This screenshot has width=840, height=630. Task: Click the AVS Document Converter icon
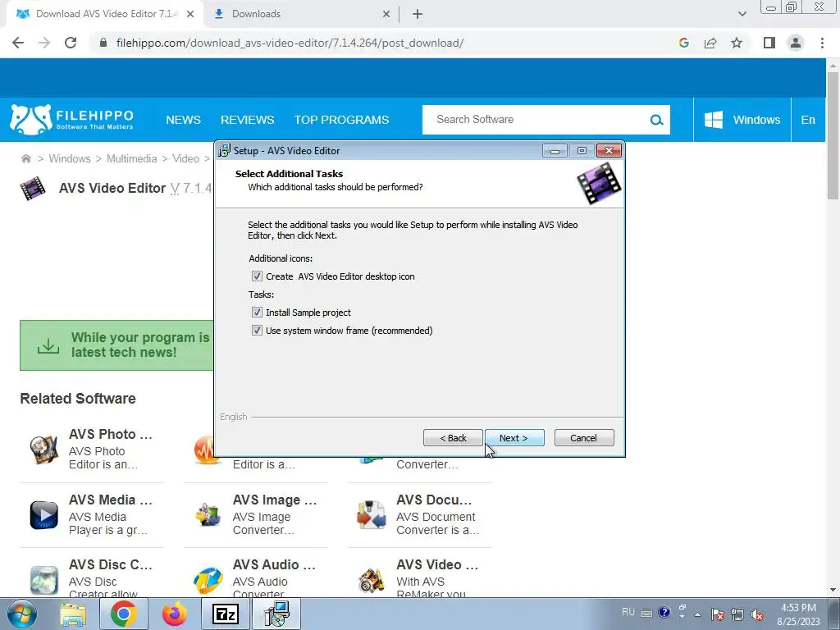pos(372,515)
